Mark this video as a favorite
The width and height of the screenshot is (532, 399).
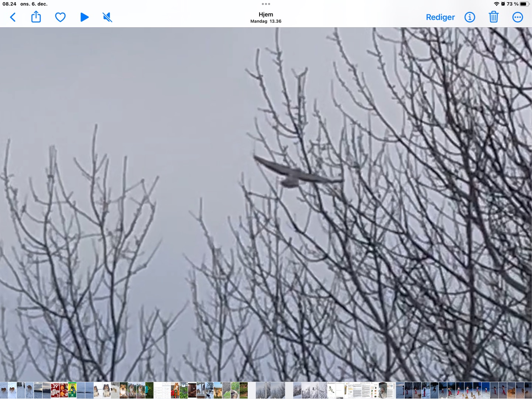pyautogui.click(x=60, y=17)
